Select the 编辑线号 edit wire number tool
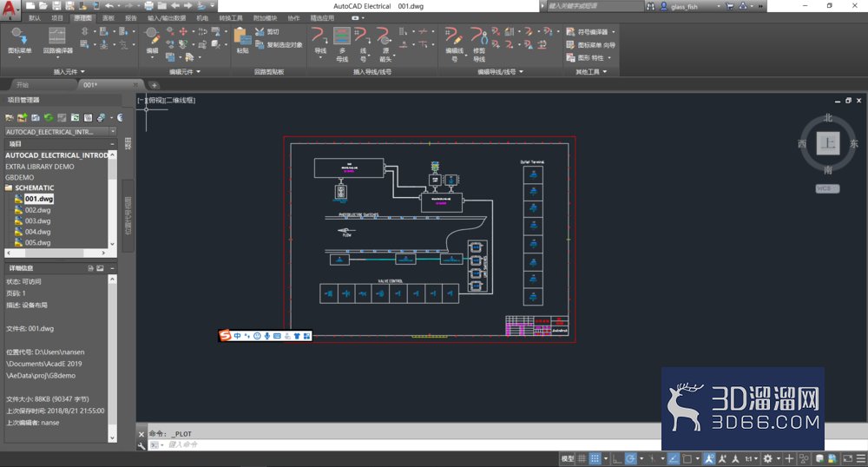The height and width of the screenshot is (467, 868). [x=454, y=44]
